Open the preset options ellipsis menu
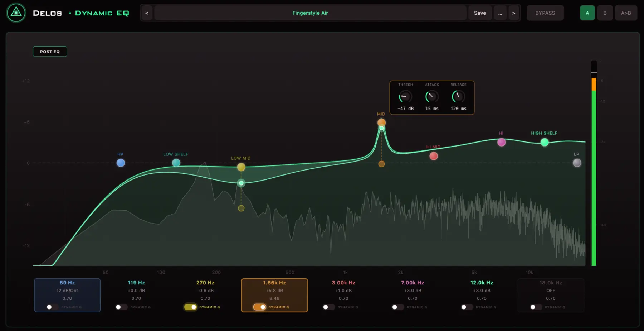This screenshot has width=644, height=331. pos(500,13)
